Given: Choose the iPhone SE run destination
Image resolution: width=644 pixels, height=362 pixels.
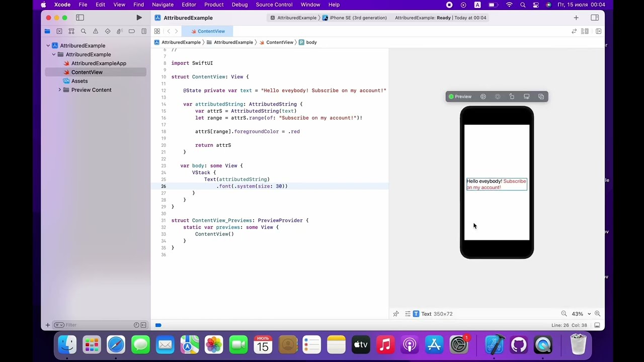Looking at the screenshot, I should pos(355,18).
